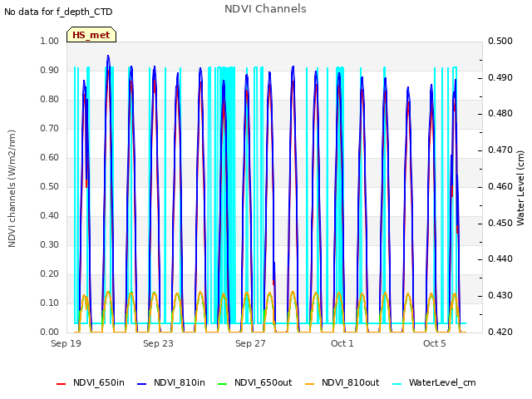Click the left axis title NDVI channels (W/m2/nm)

[12, 189]
